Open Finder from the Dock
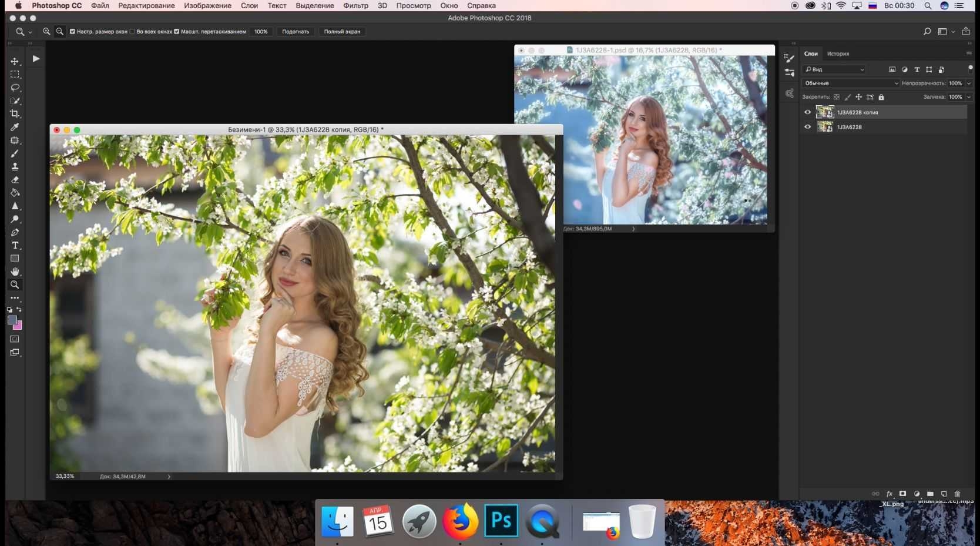The width and height of the screenshot is (980, 546). click(338, 521)
